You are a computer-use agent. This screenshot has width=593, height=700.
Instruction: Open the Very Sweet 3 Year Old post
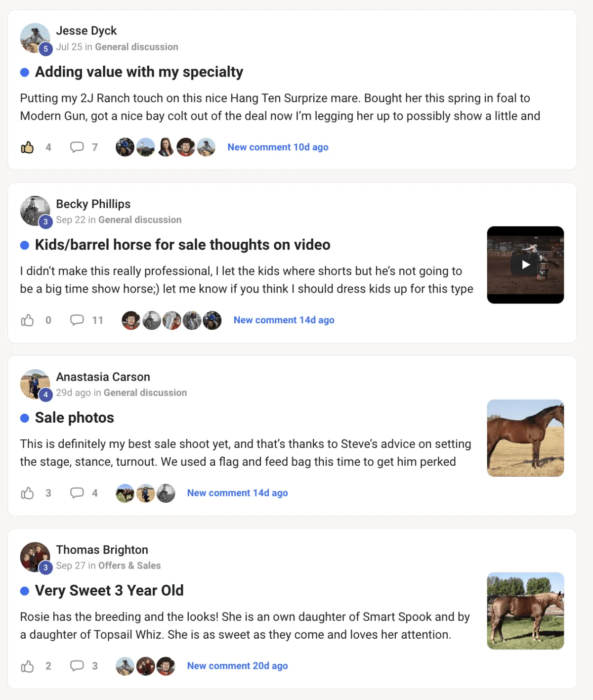pos(109,590)
